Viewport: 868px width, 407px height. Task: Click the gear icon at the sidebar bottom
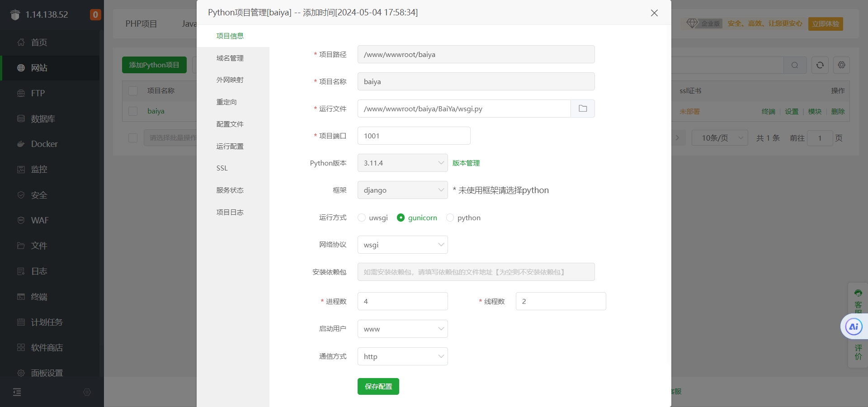87,392
